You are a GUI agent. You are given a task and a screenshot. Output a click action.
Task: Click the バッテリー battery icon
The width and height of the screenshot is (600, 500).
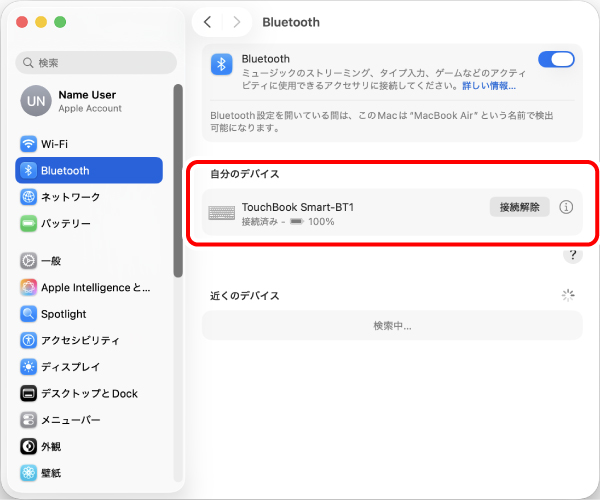[x=28, y=223]
